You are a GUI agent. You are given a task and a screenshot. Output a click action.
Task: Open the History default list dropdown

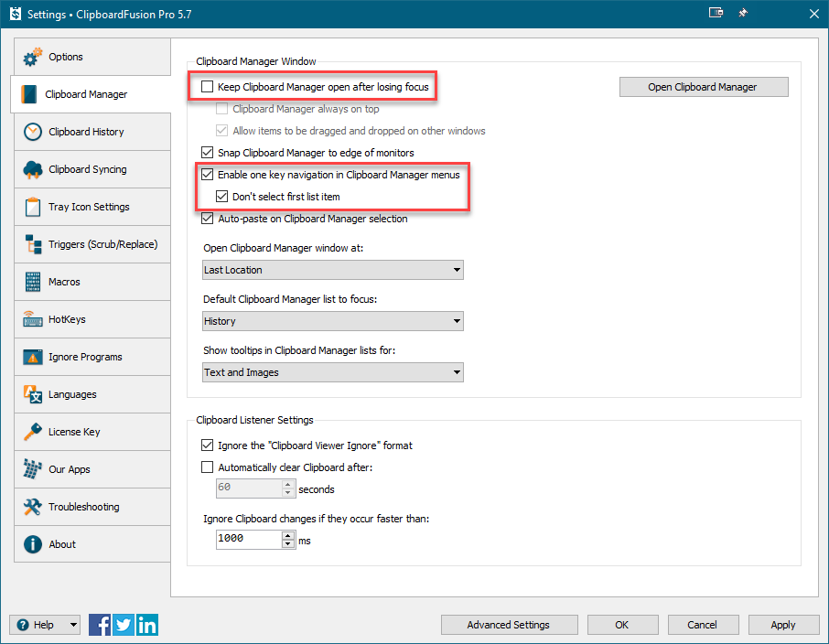[333, 321]
